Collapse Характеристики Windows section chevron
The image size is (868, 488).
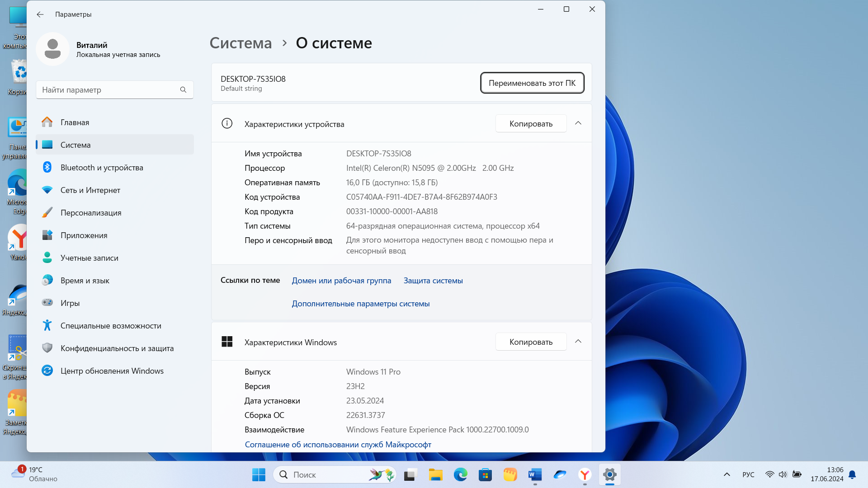578,342
